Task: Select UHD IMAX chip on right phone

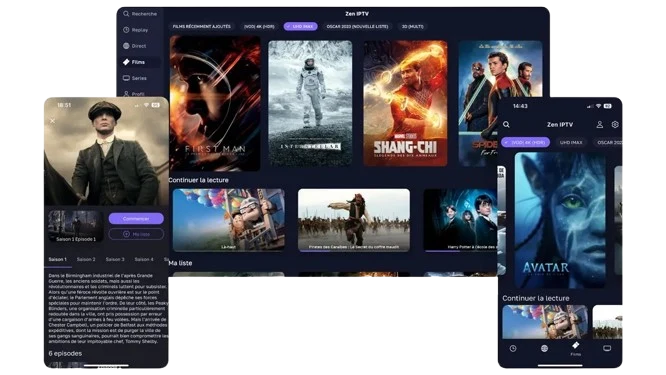Action: point(571,142)
